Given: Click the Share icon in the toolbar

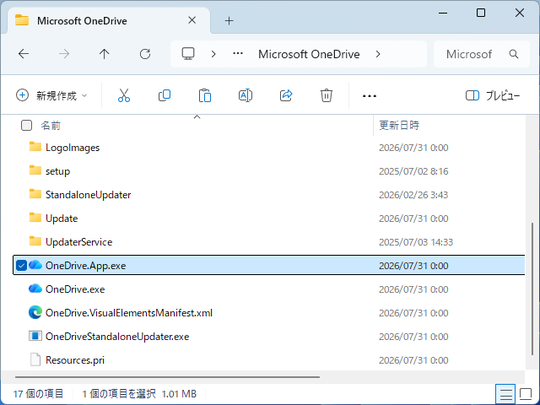Looking at the screenshot, I should click(x=286, y=95).
